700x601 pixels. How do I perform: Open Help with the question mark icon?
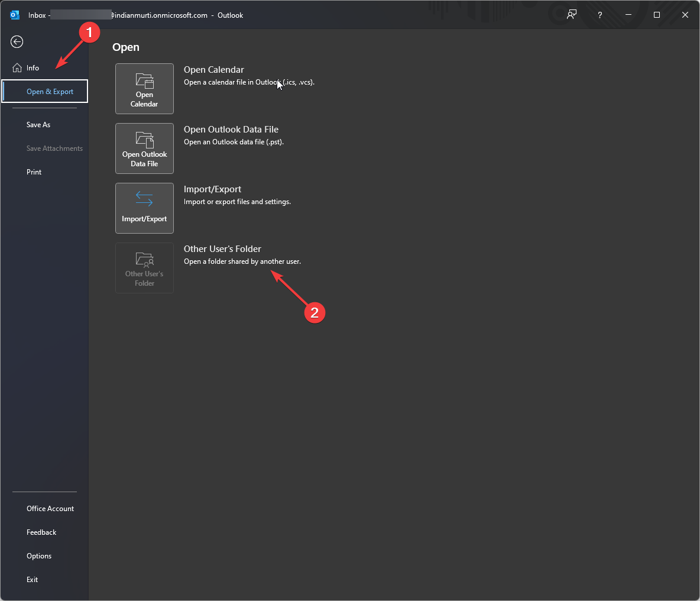600,15
